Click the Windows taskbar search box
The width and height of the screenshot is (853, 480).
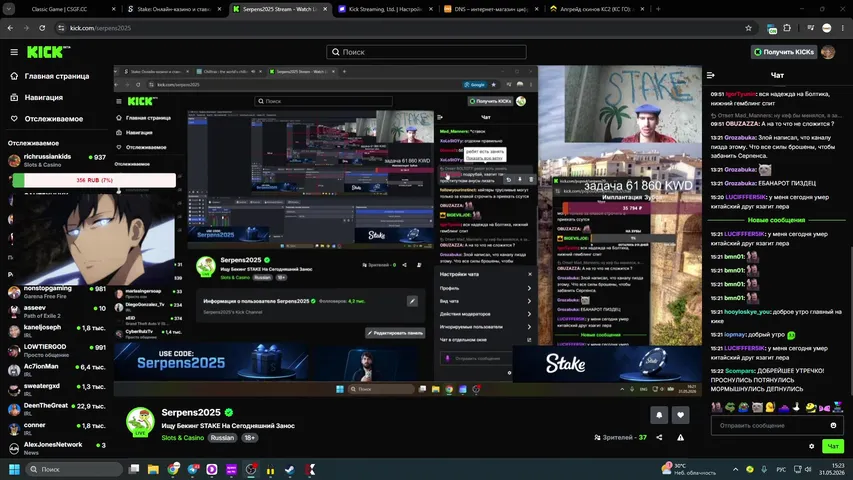[74, 469]
